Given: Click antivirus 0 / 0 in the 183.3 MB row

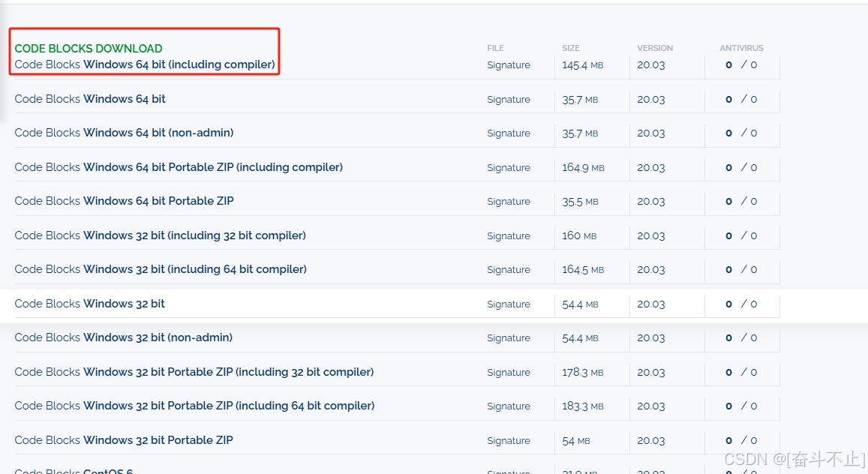Looking at the screenshot, I should tap(741, 406).
